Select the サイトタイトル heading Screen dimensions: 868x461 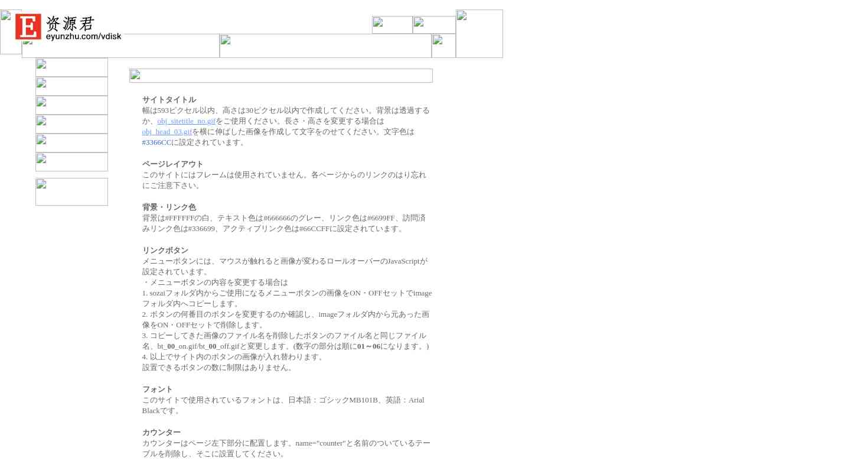click(169, 100)
